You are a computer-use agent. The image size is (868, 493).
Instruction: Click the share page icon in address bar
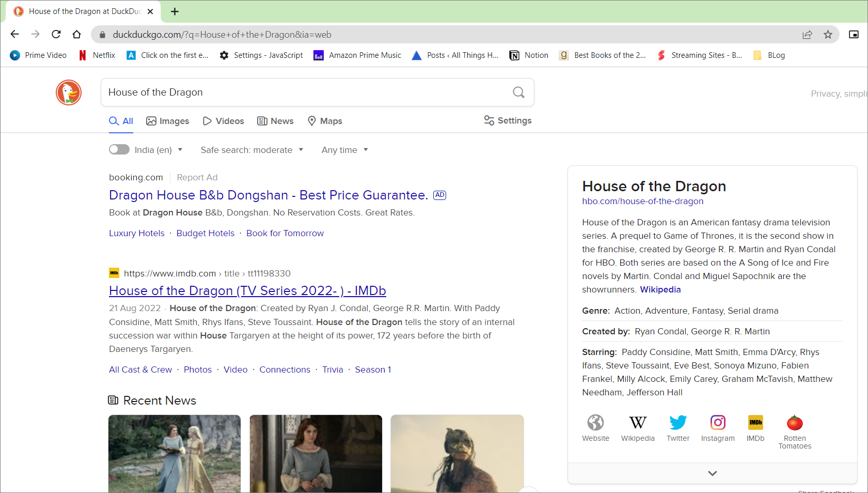click(x=807, y=35)
